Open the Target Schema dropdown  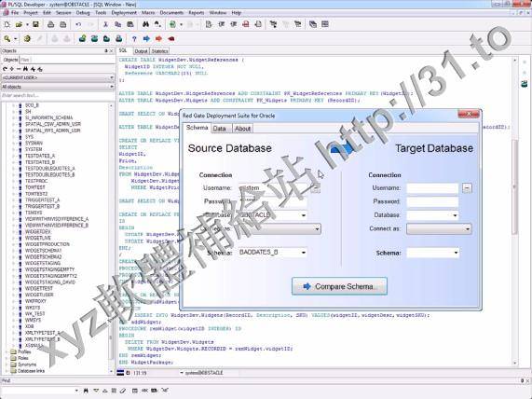(x=456, y=253)
